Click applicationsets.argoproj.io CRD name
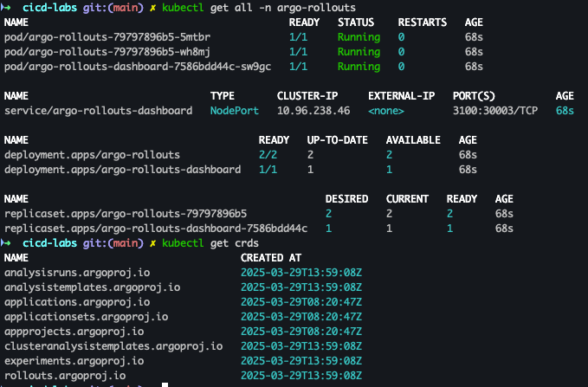 click(x=87, y=317)
